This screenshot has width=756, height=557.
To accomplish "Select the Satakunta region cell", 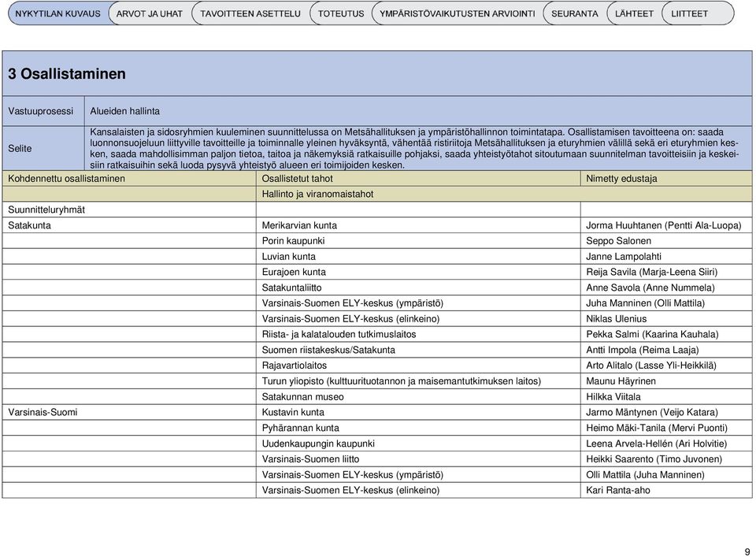I will click(x=128, y=225).
